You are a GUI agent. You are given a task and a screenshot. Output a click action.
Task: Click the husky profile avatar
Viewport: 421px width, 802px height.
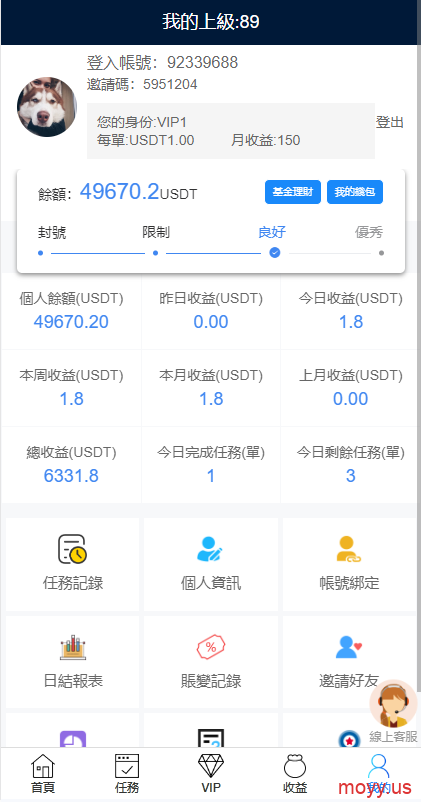click(47, 107)
